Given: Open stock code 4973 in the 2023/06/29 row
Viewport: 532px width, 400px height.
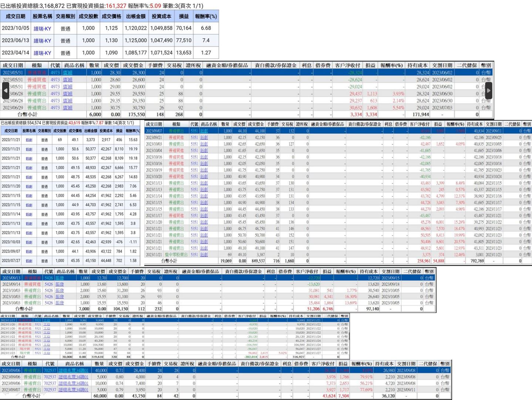Looking at the screenshot, I should pyautogui.click(x=55, y=108).
